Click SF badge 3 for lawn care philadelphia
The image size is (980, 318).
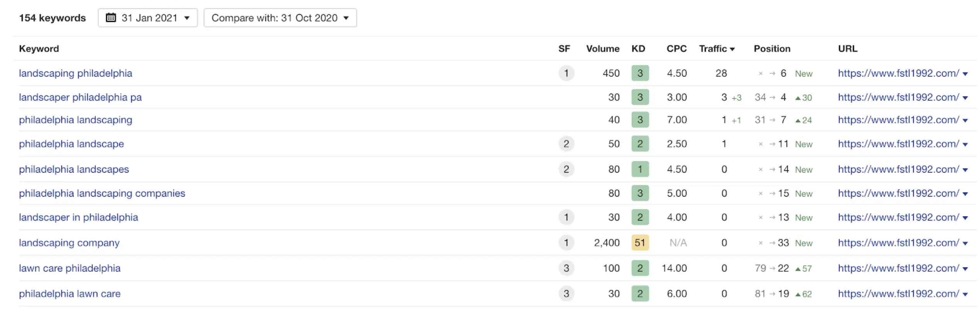pyautogui.click(x=566, y=268)
